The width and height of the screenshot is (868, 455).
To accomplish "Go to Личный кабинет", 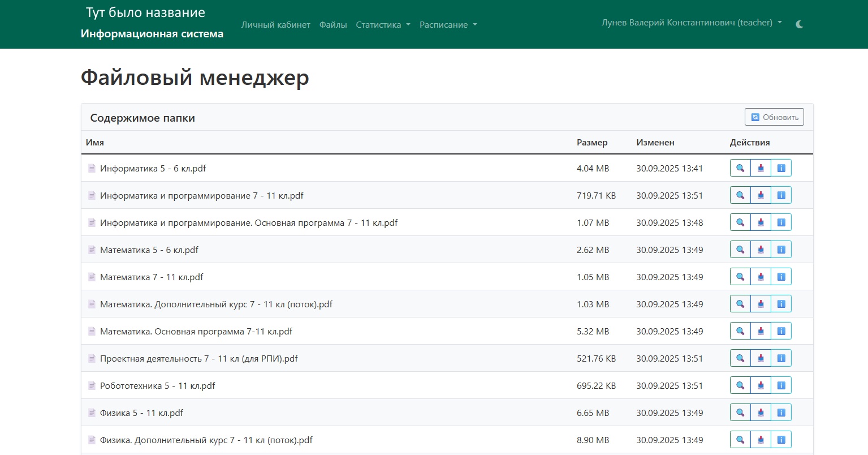I will coord(275,25).
